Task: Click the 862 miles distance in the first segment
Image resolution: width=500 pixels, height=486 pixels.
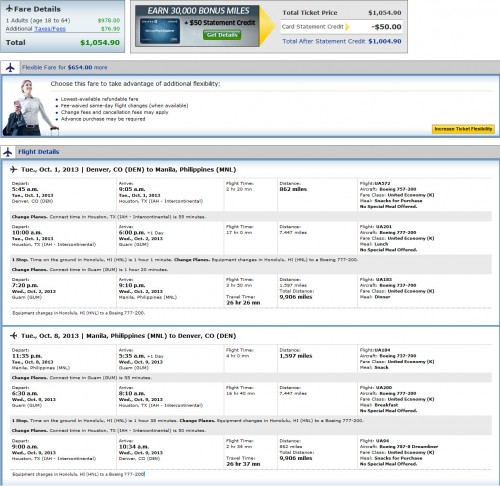Action: 293,189
